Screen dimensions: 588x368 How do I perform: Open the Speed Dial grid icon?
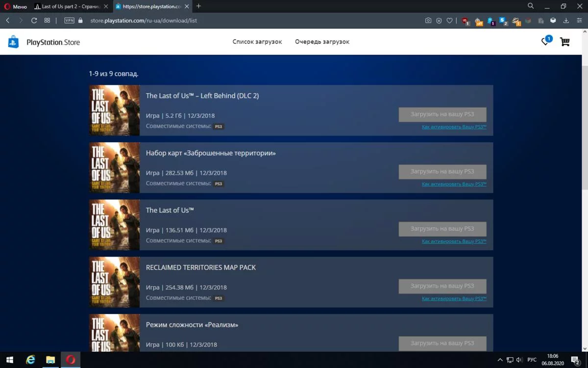47,21
